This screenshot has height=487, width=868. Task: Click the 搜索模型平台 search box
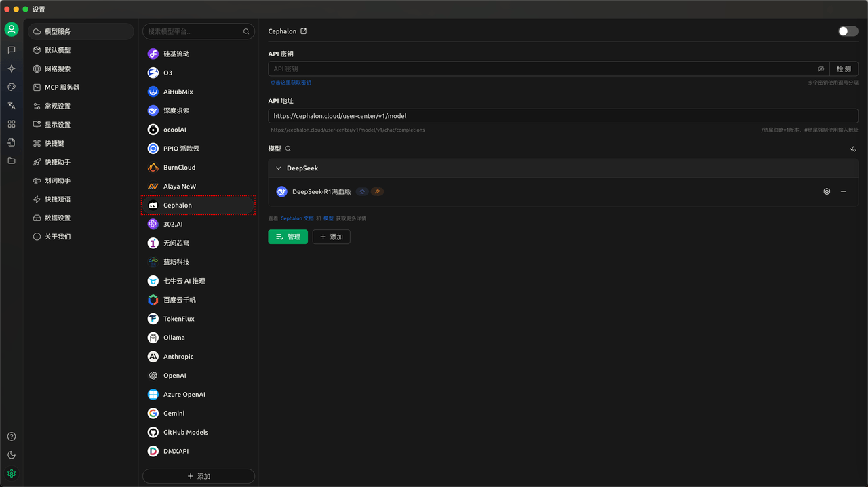pos(193,31)
